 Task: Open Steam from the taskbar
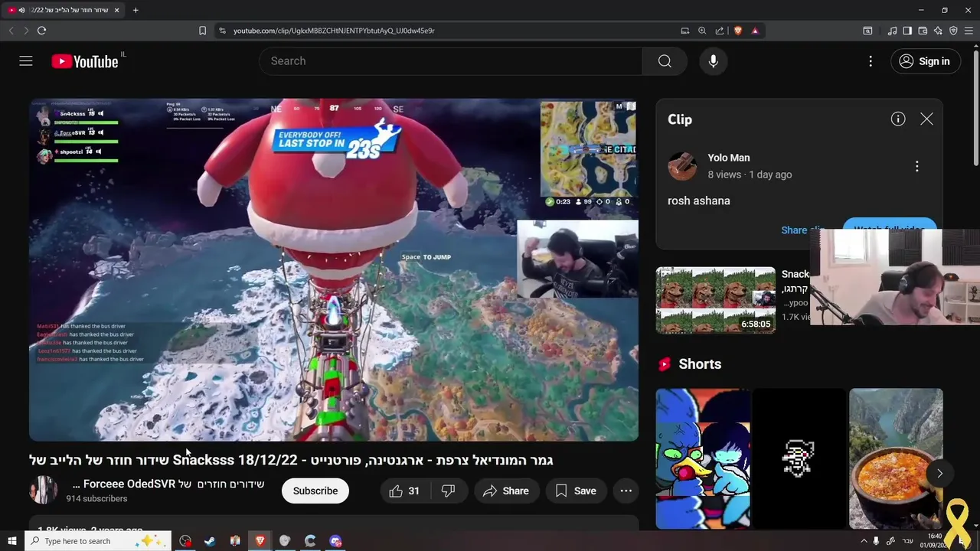pos(210,541)
